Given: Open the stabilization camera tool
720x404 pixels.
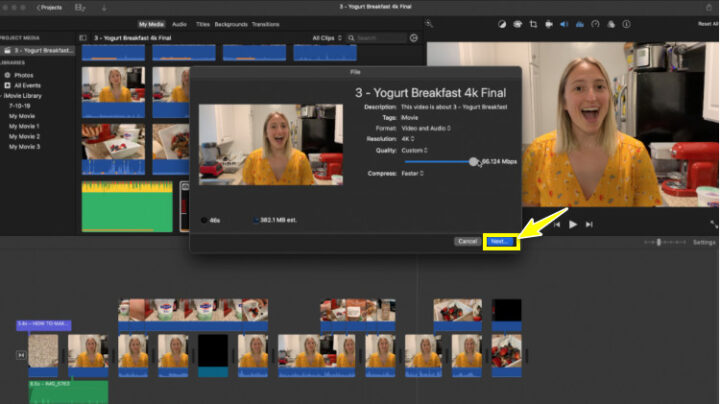Looking at the screenshot, I should coord(549,24).
